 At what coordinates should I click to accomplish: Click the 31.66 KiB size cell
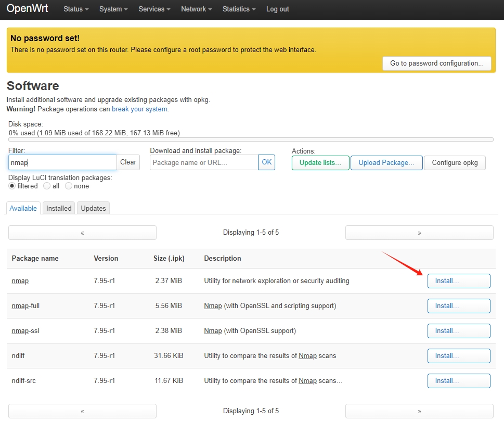169,355
